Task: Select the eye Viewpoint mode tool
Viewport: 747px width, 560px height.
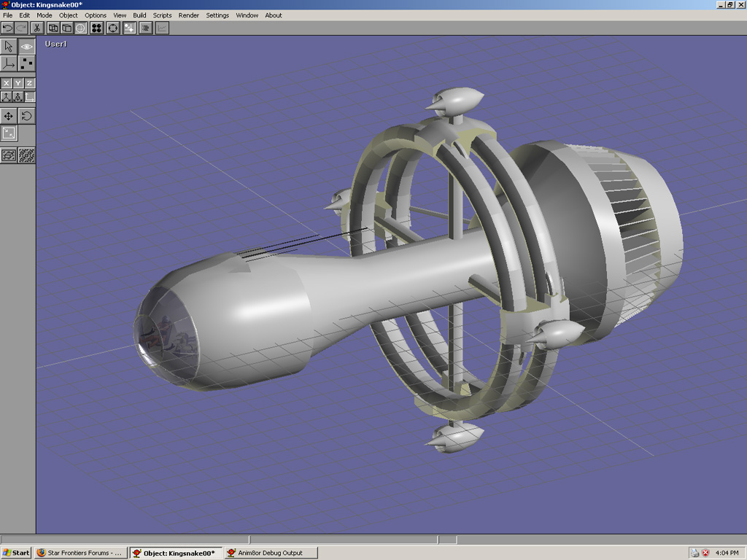Action: tap(27, 46)
